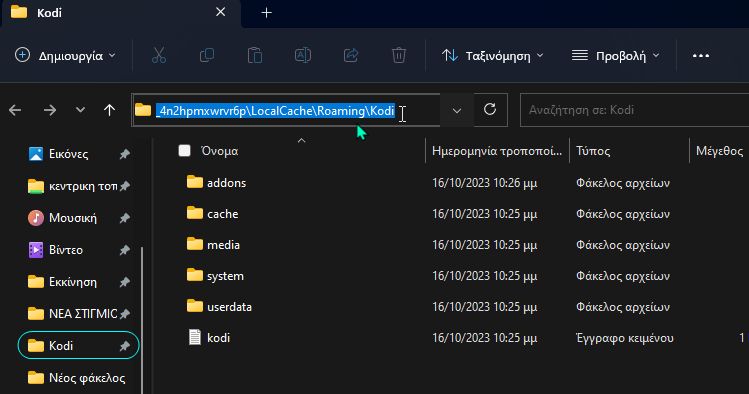Open recent locations dropdown arrow
Image resolution: width=749 pixels, height=394 pixels.
80,110
